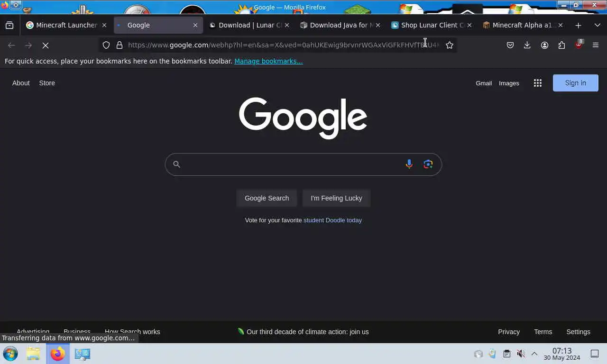Close the Minecraft Launcher tab
Screen dimensions: 607x364
pyautogui.click(x=104, y=25)
